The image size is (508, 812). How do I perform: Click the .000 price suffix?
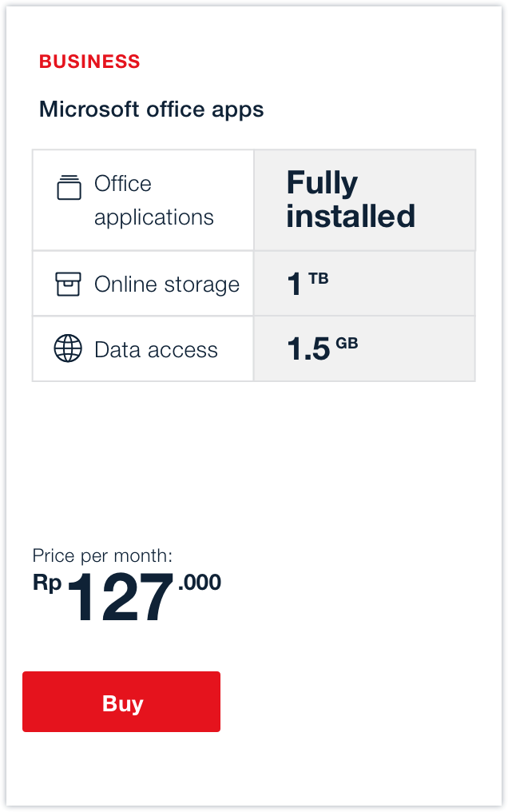tap(199, 583)
